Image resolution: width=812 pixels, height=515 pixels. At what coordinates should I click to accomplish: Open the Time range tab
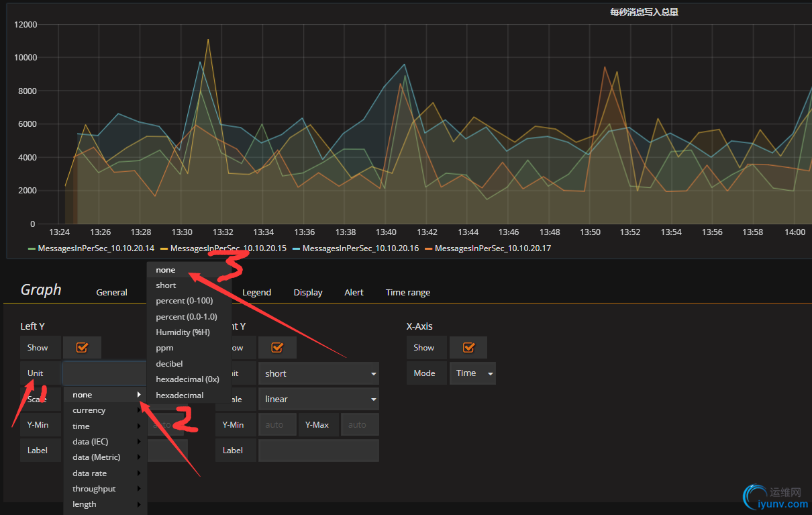408,293
